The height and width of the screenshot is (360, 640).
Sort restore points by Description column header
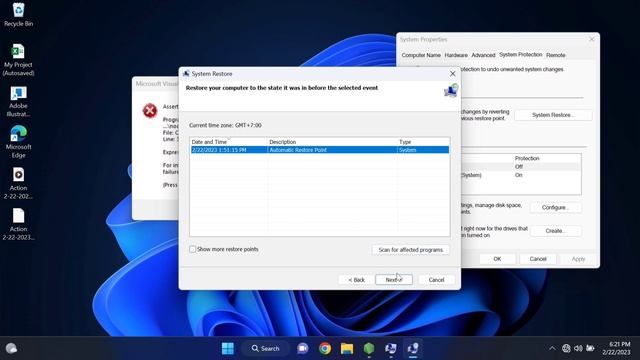(332, 142)
